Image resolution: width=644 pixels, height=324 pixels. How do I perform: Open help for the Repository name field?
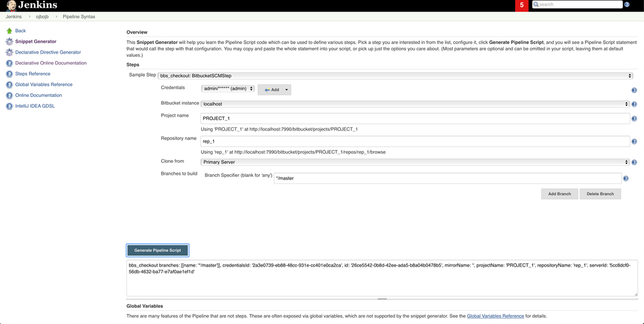pyautogui.click(x=634, y=142)
